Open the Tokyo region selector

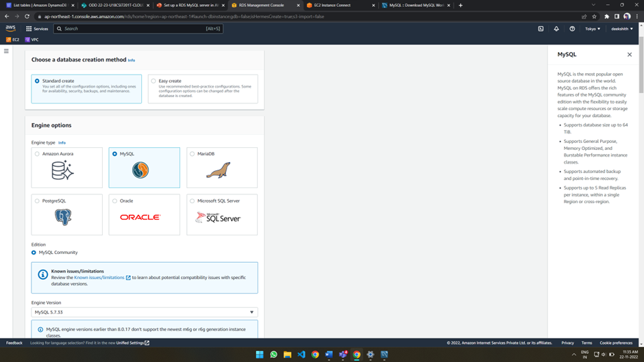(x=593, y=29)
